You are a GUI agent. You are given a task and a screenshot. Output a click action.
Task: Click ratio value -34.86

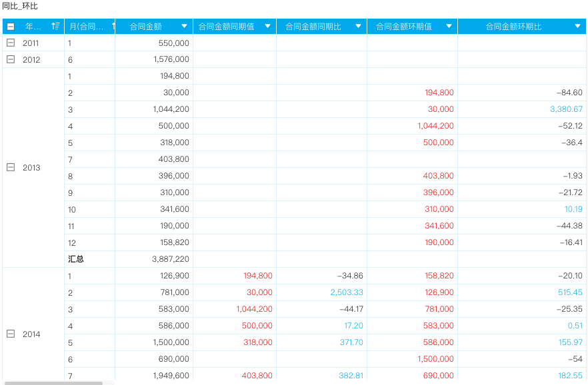click(x=350, y=276)
